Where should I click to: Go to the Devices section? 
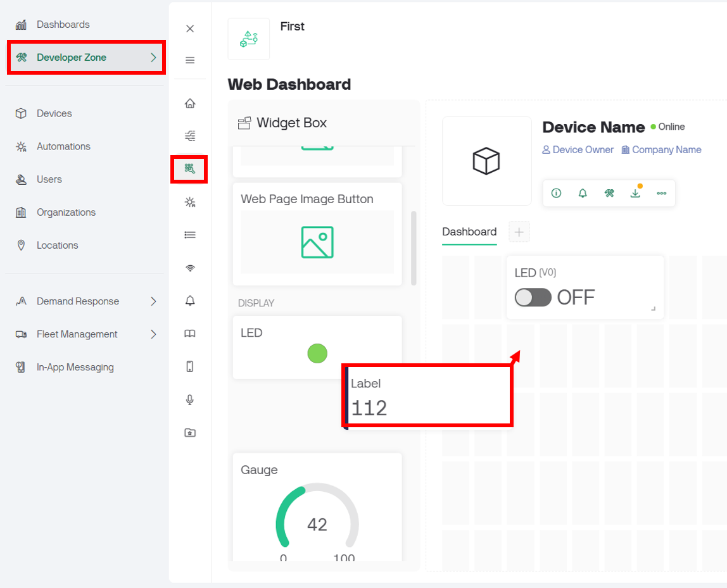[x=54, y=113]
